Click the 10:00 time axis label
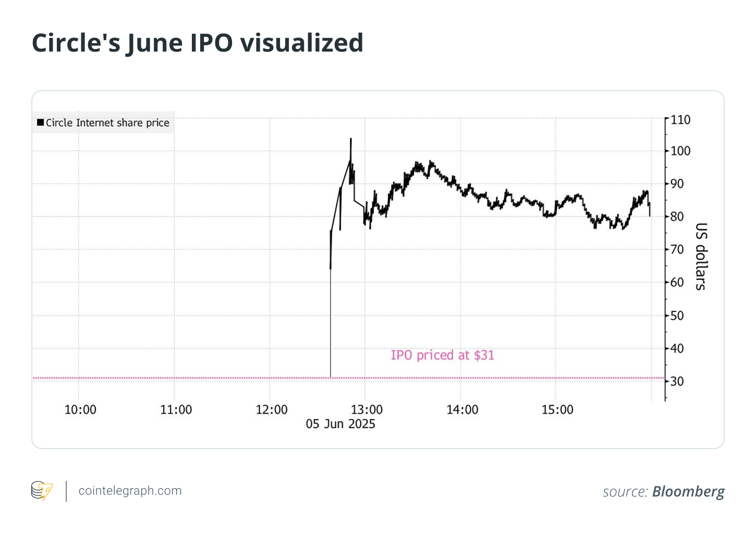 80,410
